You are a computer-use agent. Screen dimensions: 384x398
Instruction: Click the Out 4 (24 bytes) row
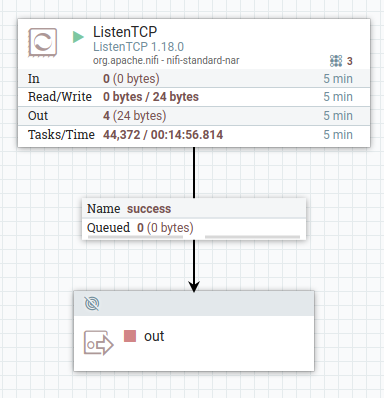click(194, 116)
